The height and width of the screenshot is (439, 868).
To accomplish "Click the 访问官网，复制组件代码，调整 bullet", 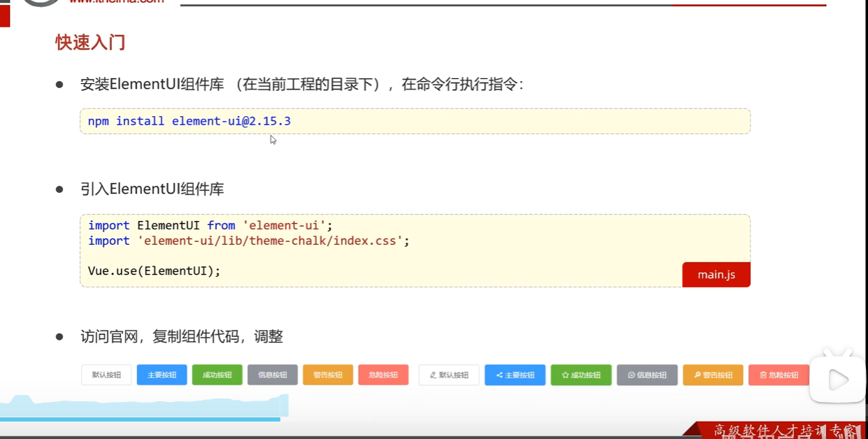I will pyautogui.click(x=182, y=336).
